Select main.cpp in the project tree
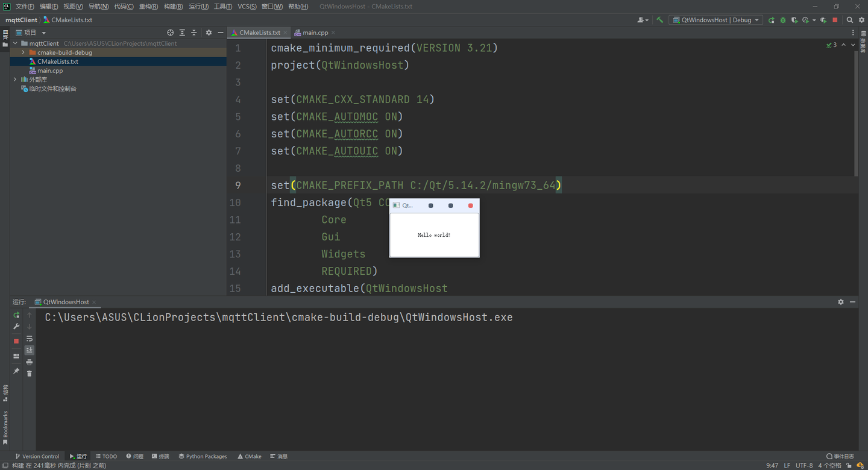 click(50, 70)
